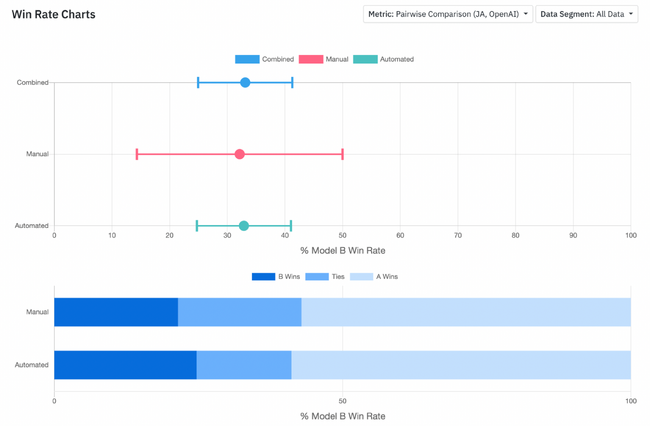
Task: Open the Metric Pairwise Comparison dropdown
Action: (448, 14)
